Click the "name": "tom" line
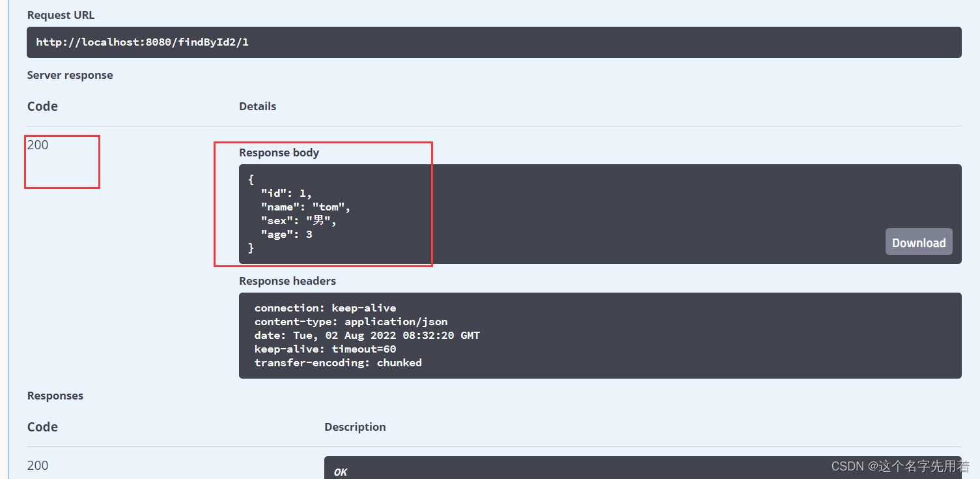980x479 pixels. (x=305, y=207)
